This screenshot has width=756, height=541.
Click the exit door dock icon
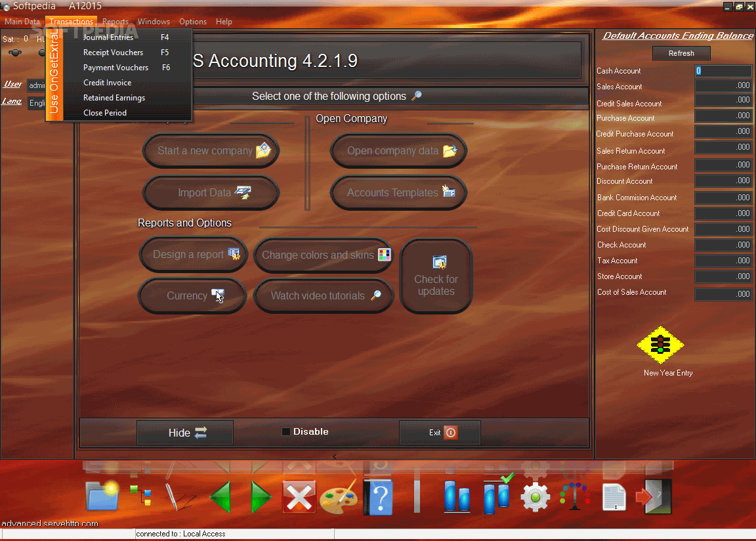click(654, 496)
